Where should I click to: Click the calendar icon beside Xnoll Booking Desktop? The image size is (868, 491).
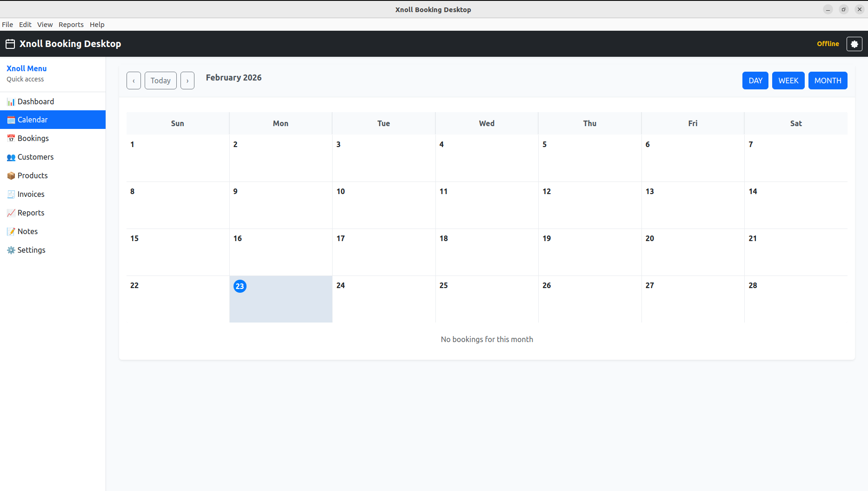pyautogui.click(x=9, y=44)
